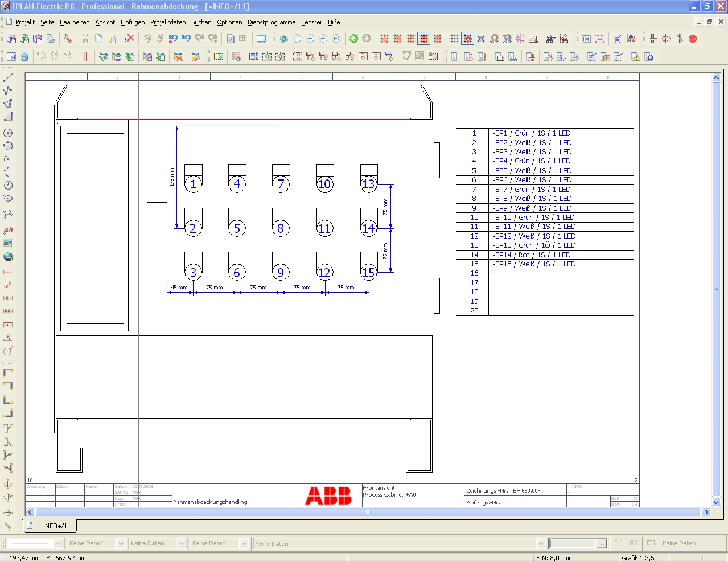Click the Zoom In magnifier icon
The width and height of the screenshot is (728, 562).
[x=310, y=39]
